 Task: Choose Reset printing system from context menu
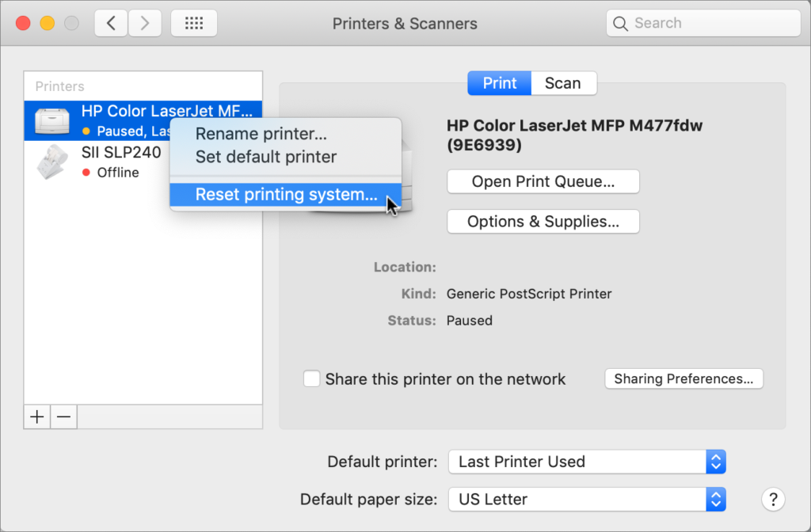click(286, 195)
